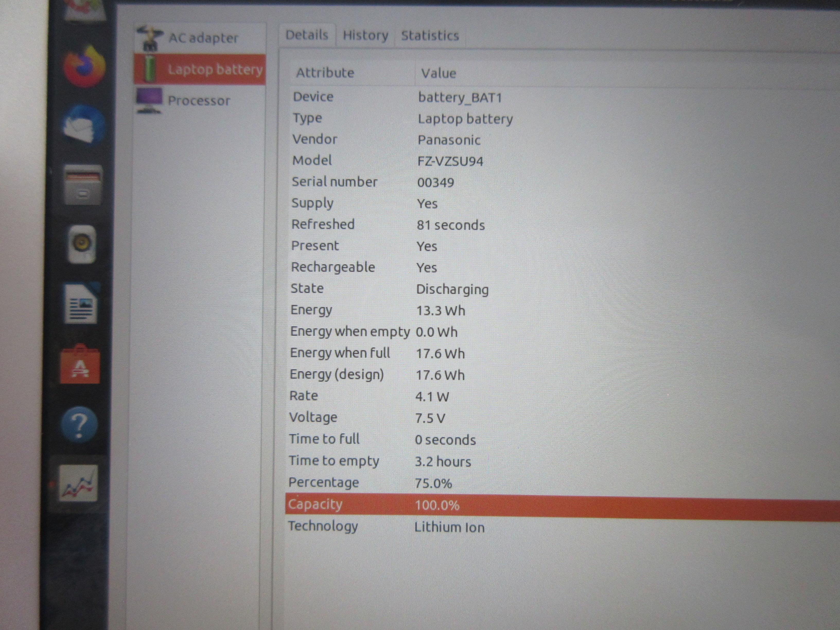Viewport: 840px width, 630px height.
Task: Select the Vendor attribute row
Action: [x=315, y=139]
